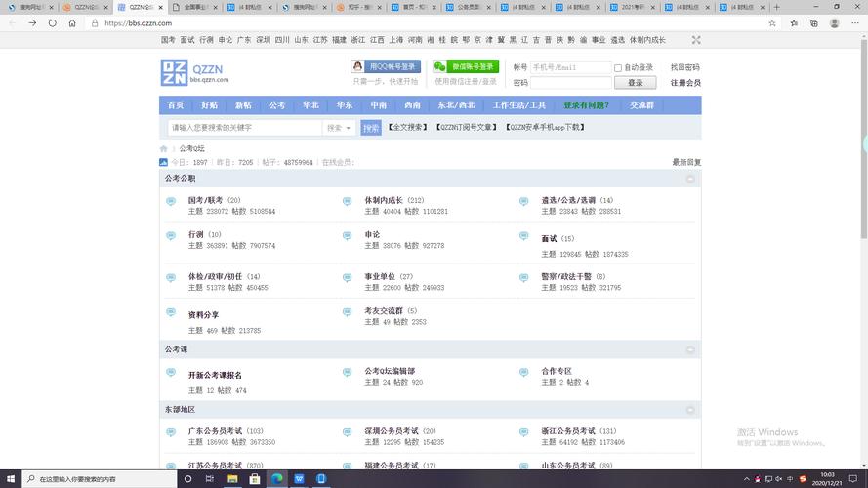Click the speech bubble icon beside 遴选/公选/选调

tap(523, 201)
